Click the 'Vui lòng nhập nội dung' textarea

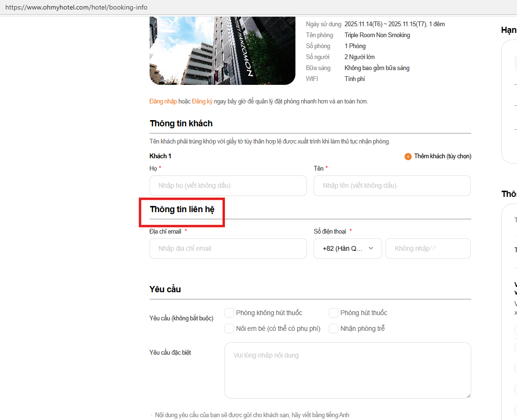click(x=347, y=370)
